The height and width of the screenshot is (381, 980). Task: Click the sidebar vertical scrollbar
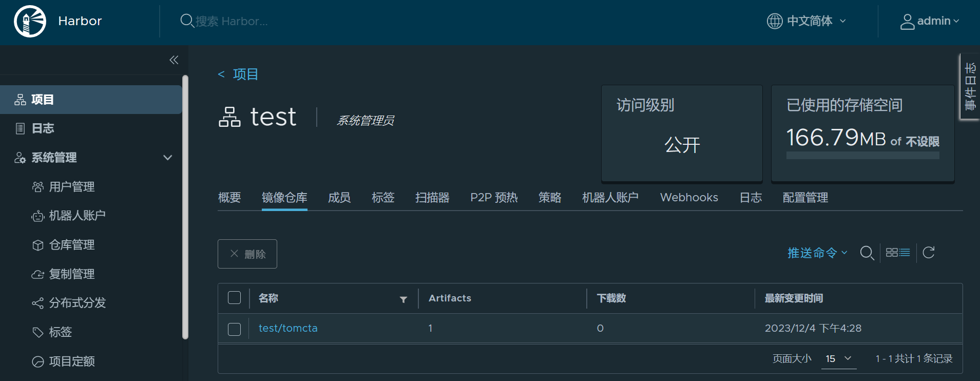[x=185, y=207]
